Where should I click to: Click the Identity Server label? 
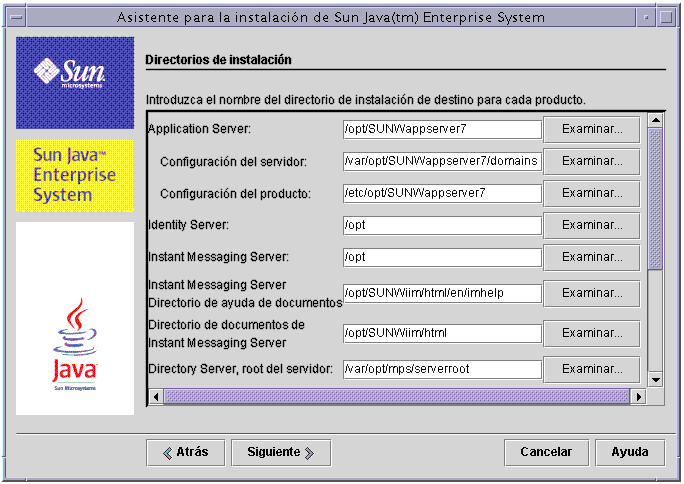tap(188, 225)
